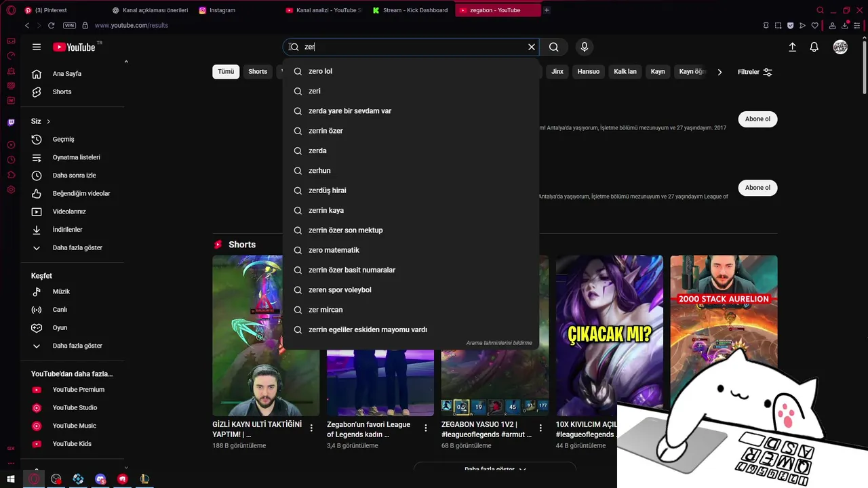
Task: Open Twitch in Opera sidebar
Action: 11,123
